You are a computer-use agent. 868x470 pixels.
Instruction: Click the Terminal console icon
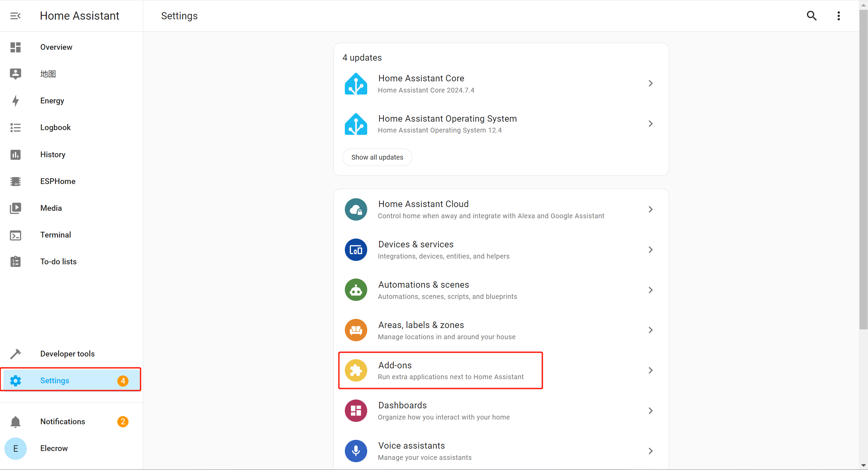click(x=15, y=235)
